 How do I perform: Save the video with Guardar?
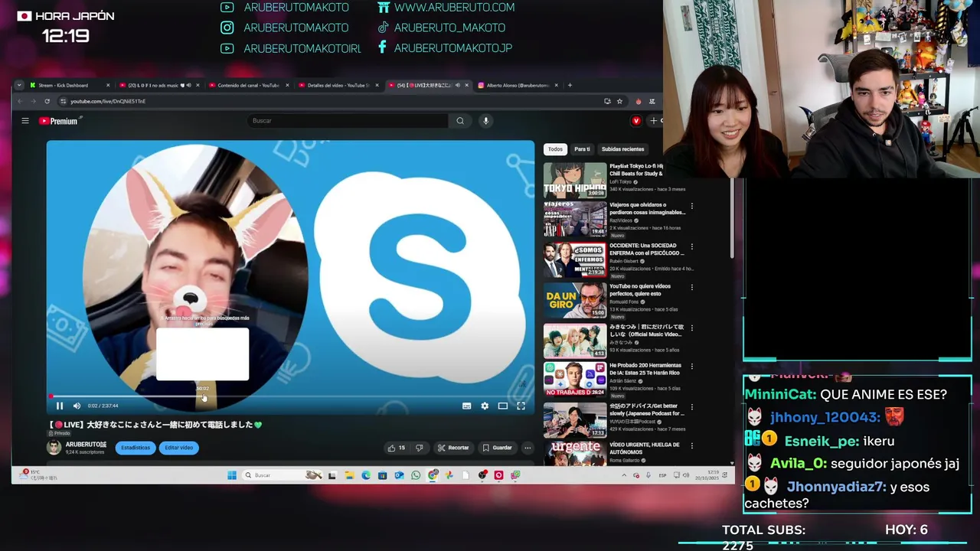(497, 448)
